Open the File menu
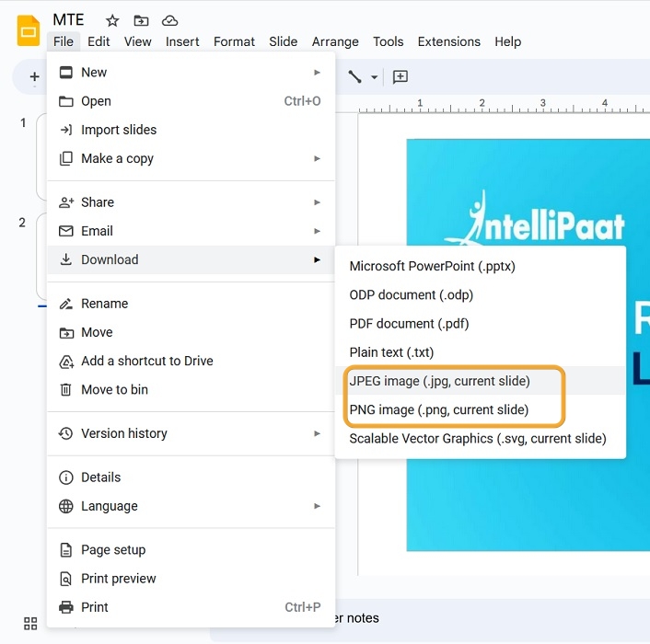This screenshot has width=650, height=644. (64, 41)
